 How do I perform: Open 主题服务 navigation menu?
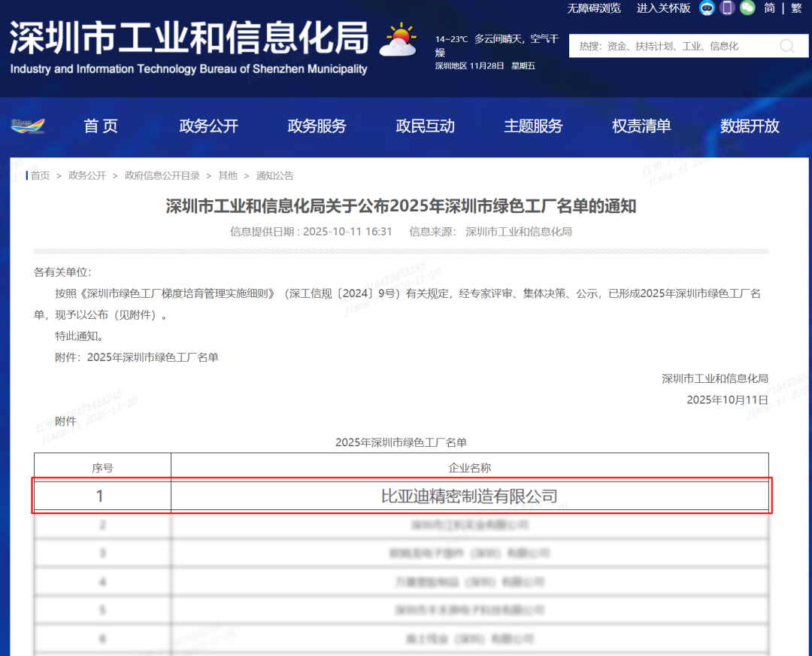(533, 126)
